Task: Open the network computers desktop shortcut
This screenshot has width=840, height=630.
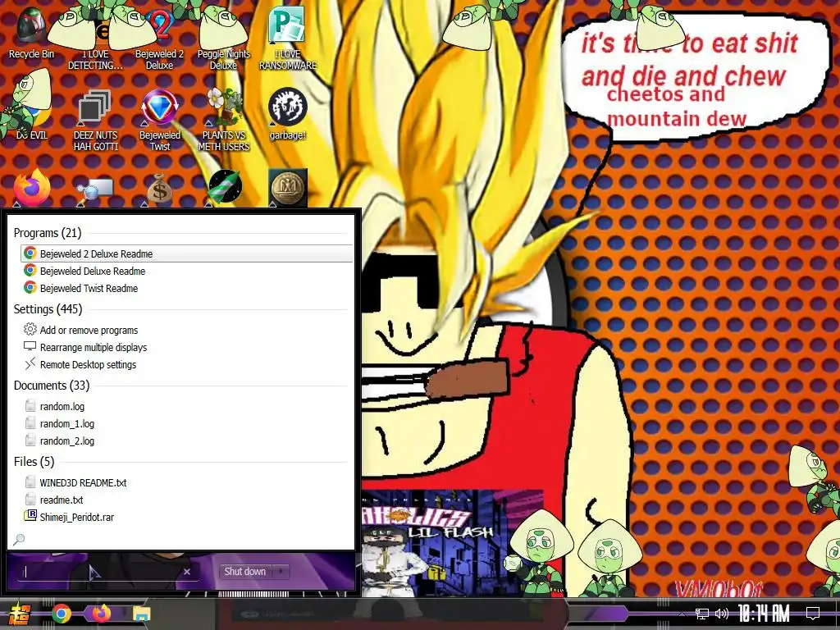Action: click(x=95, y=190)
